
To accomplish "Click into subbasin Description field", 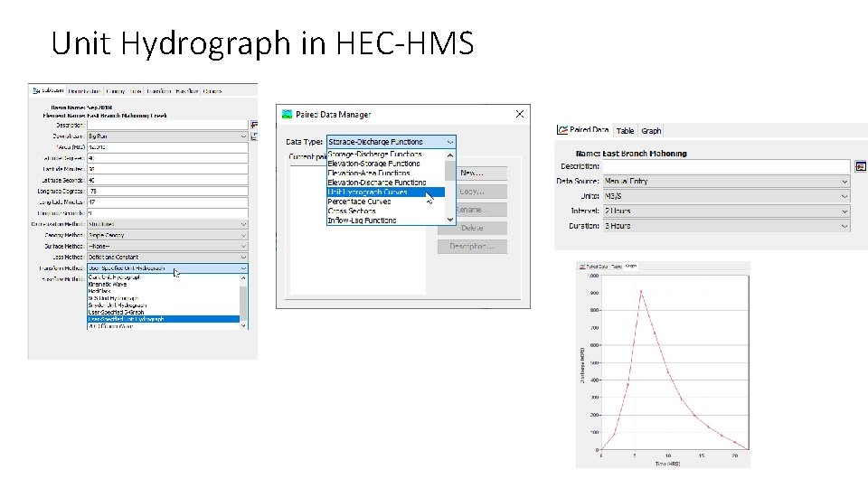I will [x=167, y=125].
